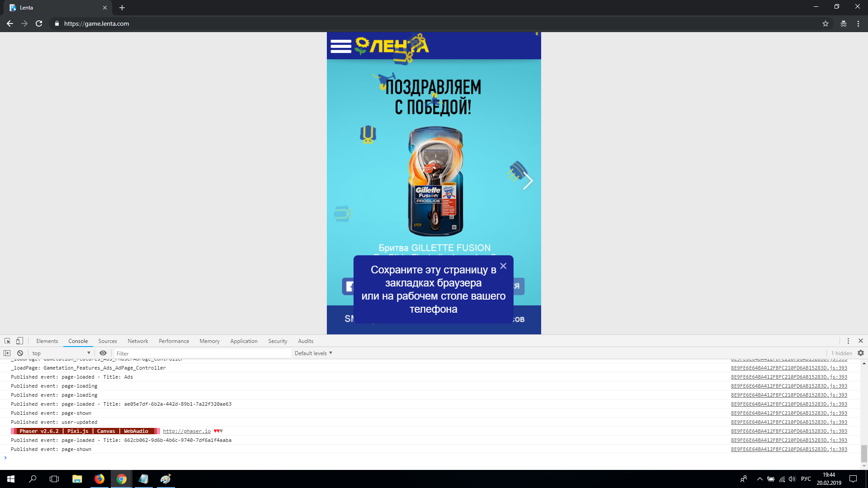The height and width of the screenshot is (488, 868).
Task: Switch the keyboard language РУС indicator
Action: click(806, 479)
